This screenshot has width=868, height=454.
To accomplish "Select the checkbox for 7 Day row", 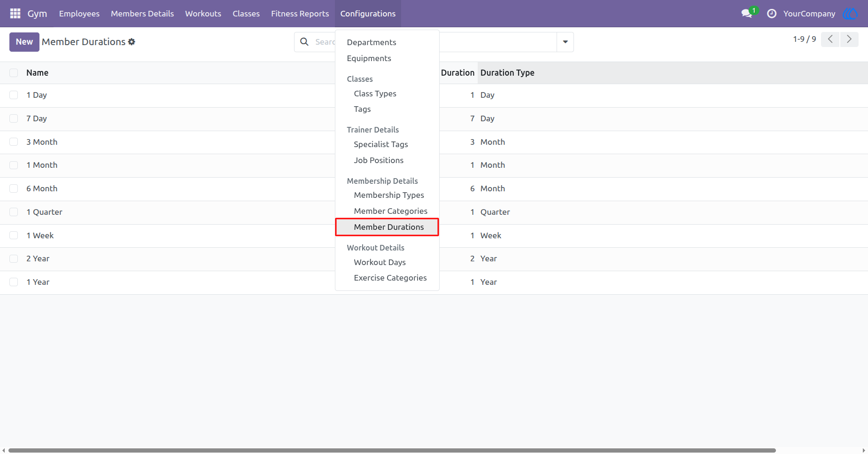I will pyautogui.click(x=14, y=118).
